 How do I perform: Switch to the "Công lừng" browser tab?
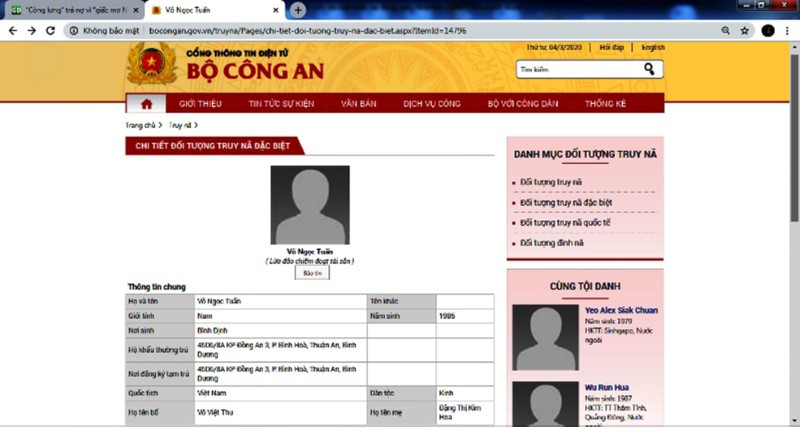pos(70,10)
